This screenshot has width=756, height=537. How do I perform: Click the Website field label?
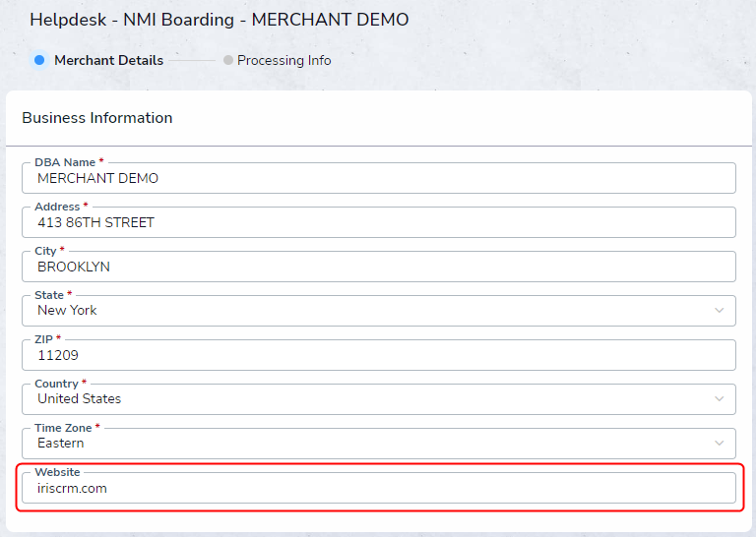[57, 472]
